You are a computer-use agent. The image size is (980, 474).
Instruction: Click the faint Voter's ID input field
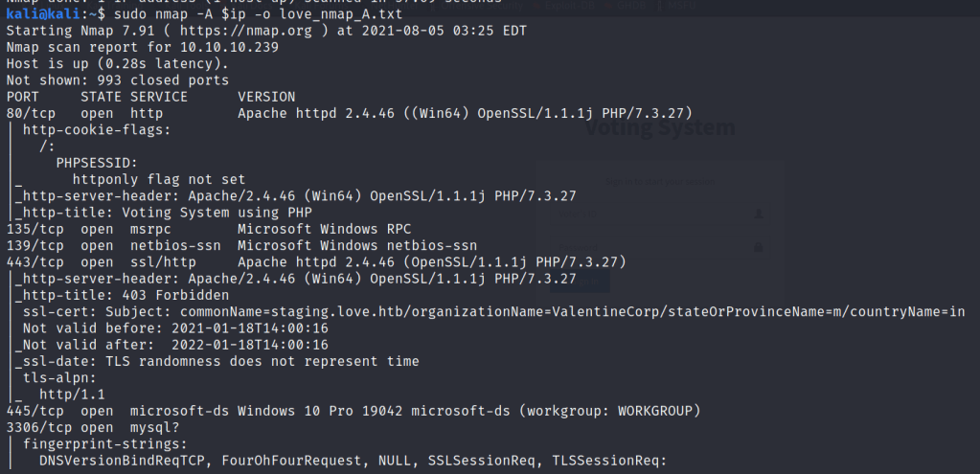(661, 214)
